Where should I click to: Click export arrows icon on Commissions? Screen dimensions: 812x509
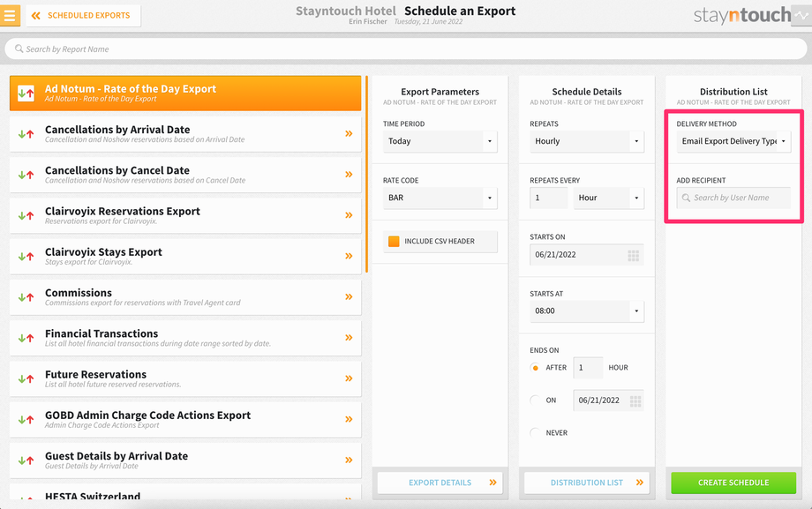pyautogui.click(x=26, y=297)
